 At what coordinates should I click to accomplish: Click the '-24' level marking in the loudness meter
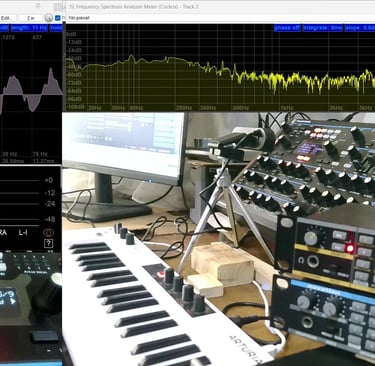click(x=50, y=204)
